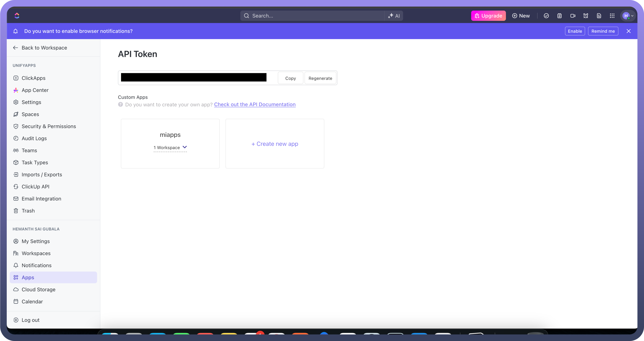The height and width of the screenshot is (341, 644).
Task: Select Security & Permissions in sidebar
Action: pyautogui.click(x=49, y=126)
